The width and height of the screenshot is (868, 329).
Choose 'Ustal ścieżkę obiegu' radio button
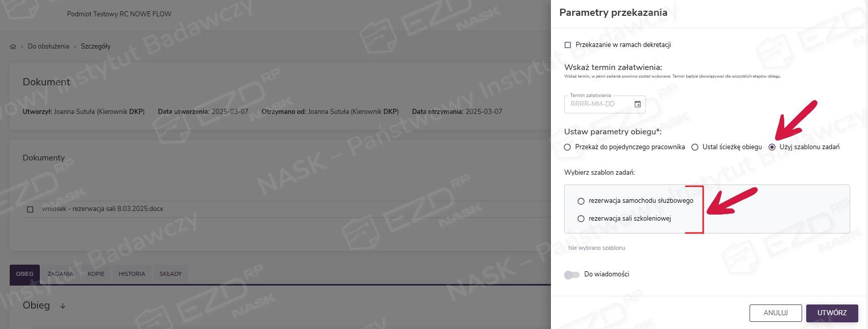click(x=694, y=147)
